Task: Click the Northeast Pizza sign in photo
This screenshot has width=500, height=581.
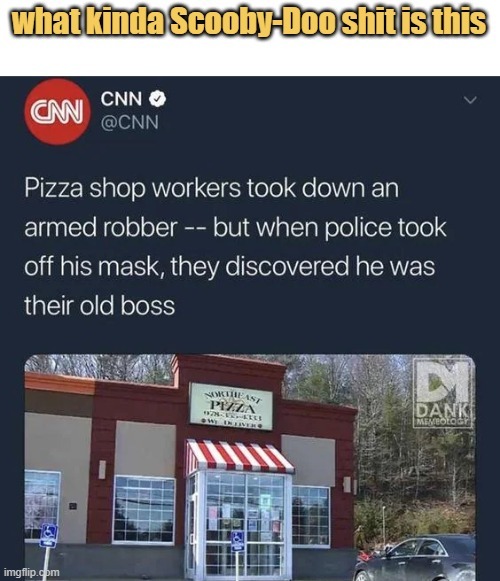Action: [x=231, y=406]
